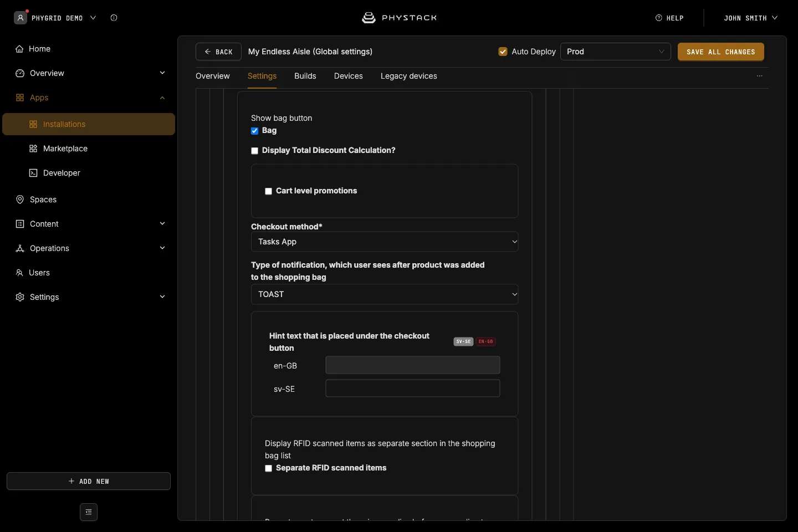
Task: Tick the Cart level promotions checkbox
Action: [x=269, y=191]
